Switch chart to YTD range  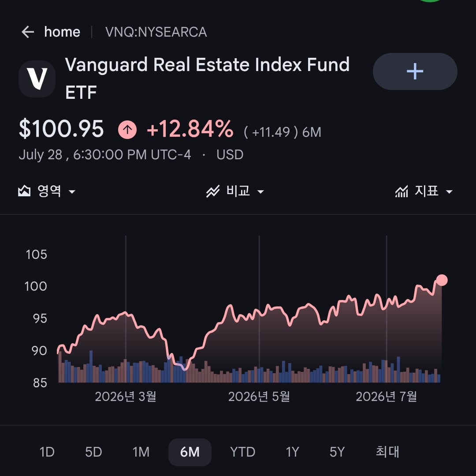pyautogui.click(x=242, y=452)
